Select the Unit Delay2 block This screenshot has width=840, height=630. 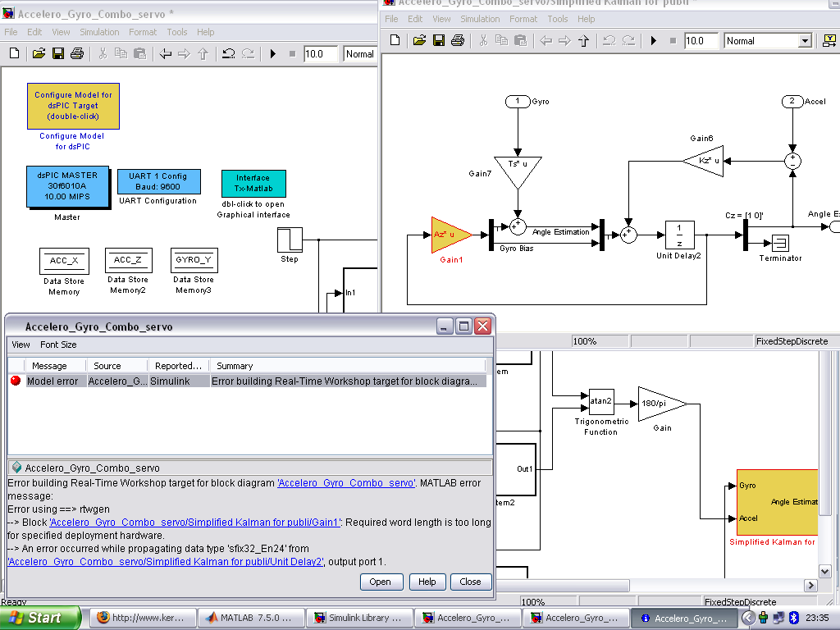pyautogui.click(x=679, y=235)
